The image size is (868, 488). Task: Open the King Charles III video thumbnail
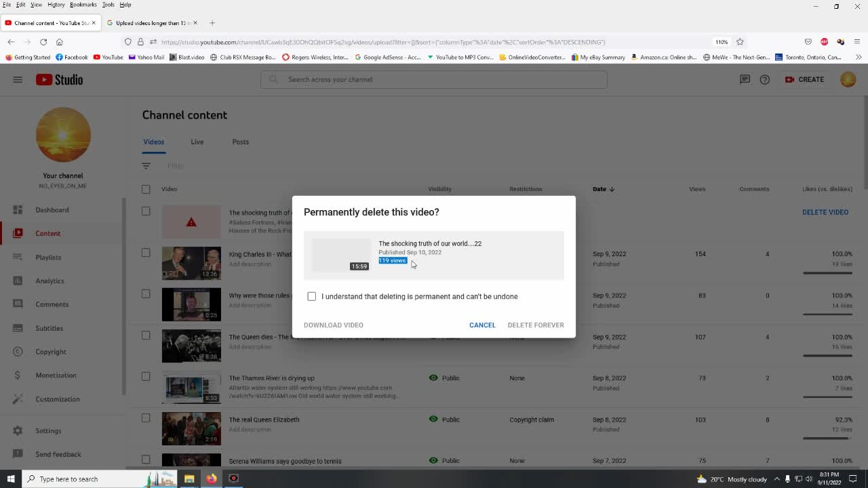191,263
